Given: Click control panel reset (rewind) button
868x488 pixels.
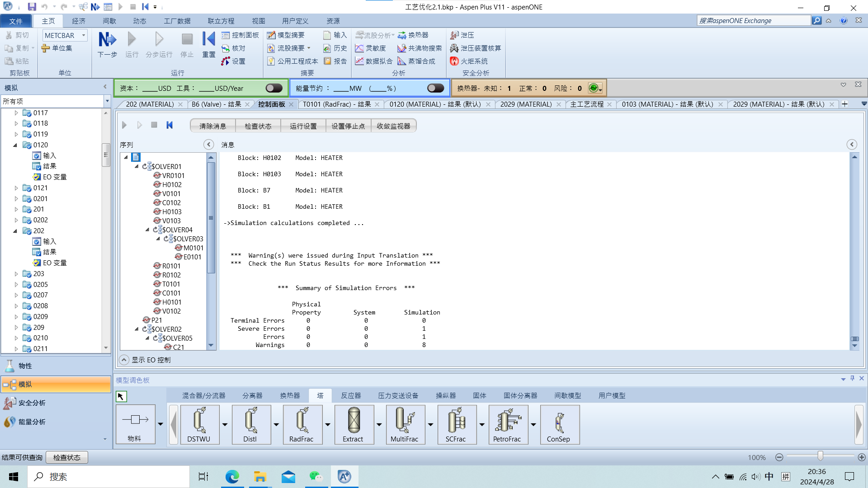Looking at the screenshot, I should coord(170,125).
